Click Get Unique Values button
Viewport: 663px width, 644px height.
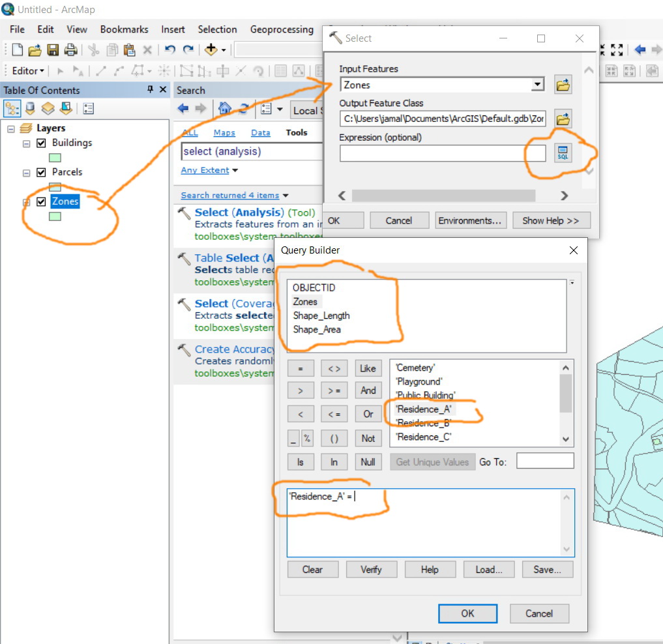pos(432,461)
